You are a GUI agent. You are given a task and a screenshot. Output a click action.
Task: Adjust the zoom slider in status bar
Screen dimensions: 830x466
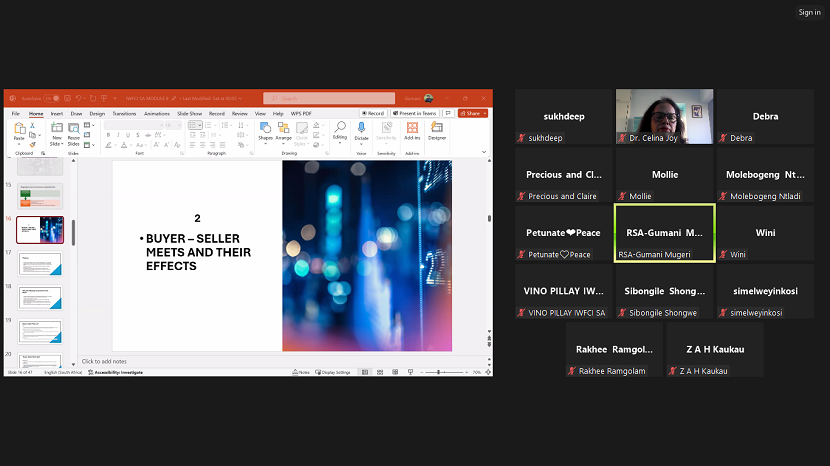click(x=438, y=372)
